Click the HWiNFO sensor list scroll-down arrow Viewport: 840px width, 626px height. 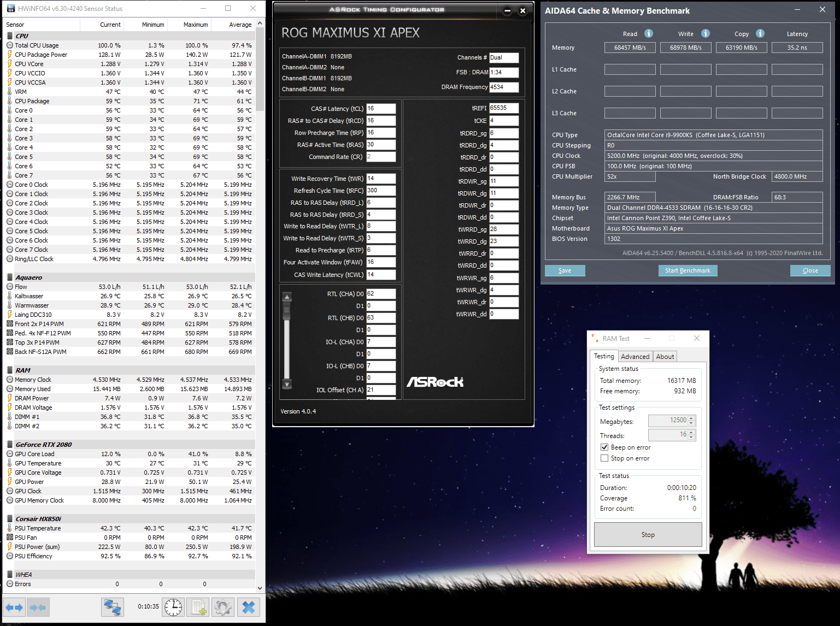pos(260,588)
